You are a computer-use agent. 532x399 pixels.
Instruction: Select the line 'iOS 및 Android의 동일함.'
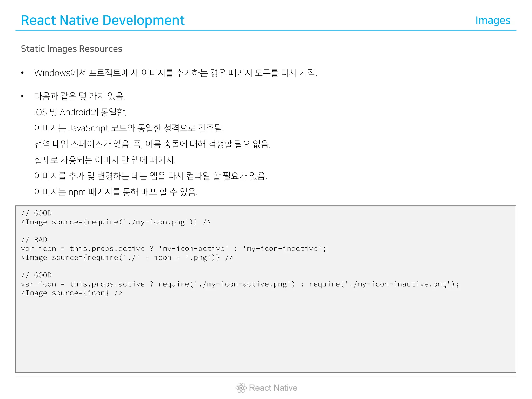80,112
